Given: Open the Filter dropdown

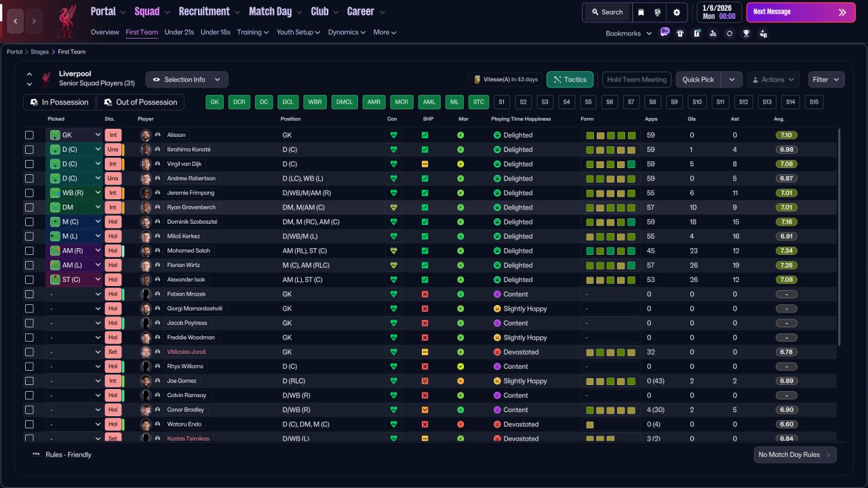Looking at the screenshot, I should click(826, 79).
